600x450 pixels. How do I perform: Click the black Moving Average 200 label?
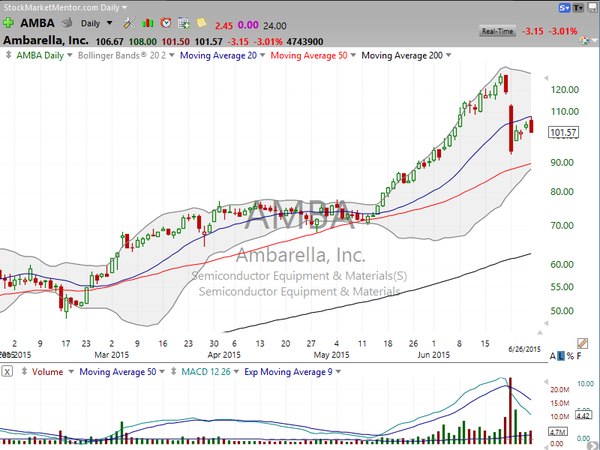coord(402,55)
